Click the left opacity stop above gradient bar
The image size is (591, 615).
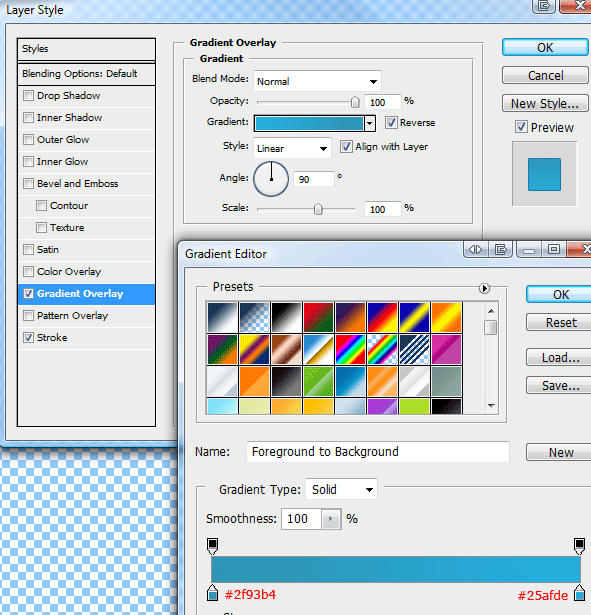212,546
